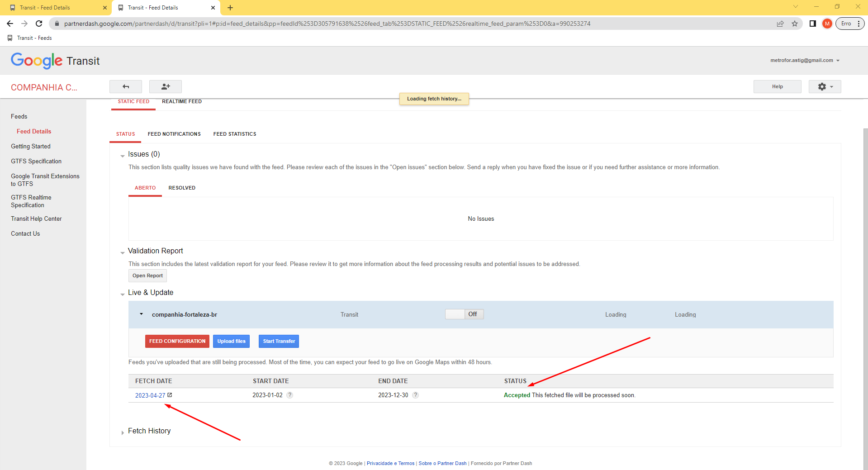Click the browser forward arrow
The width and height of the screenshot is (868, 470).
click(24, 24)
